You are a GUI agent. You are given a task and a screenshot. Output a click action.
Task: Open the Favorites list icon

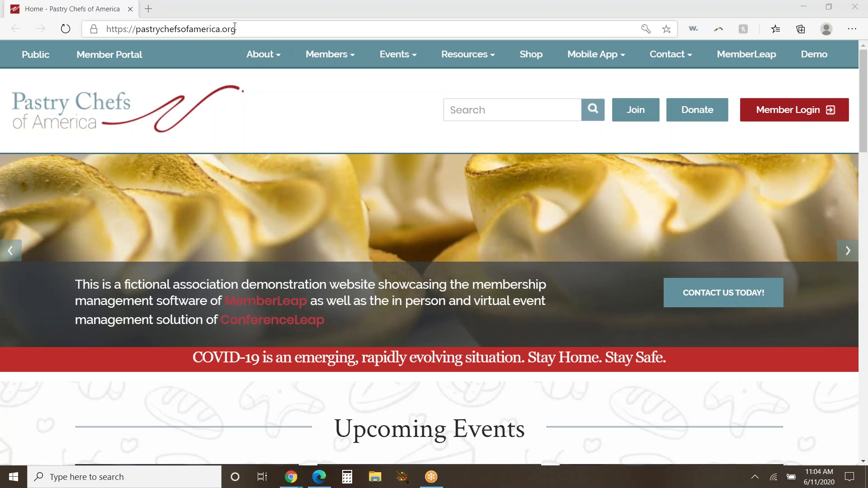776,29
